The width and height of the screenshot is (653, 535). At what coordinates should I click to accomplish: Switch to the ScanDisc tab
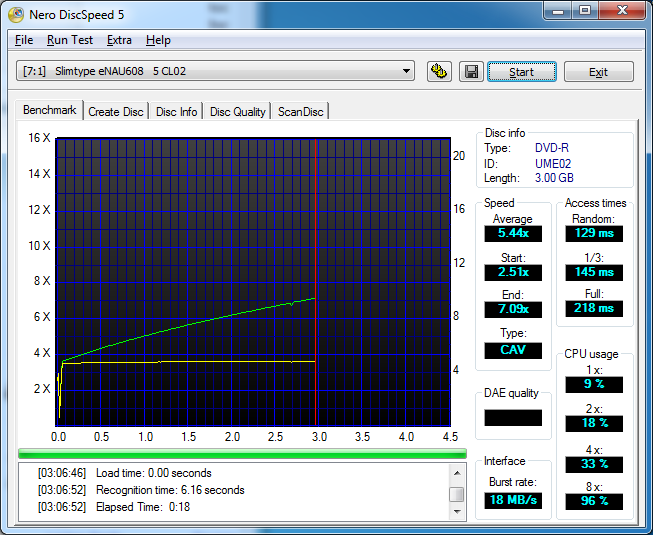coord(300,112)
